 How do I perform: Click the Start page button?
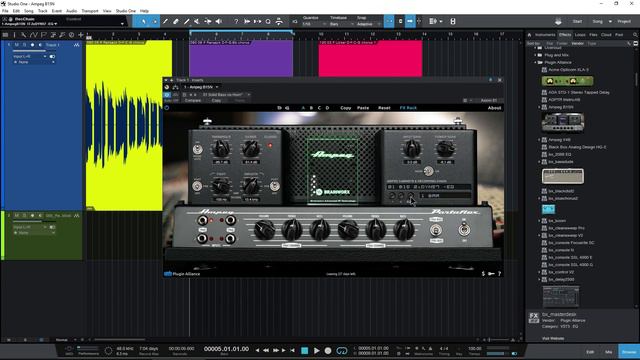(577, 21)
